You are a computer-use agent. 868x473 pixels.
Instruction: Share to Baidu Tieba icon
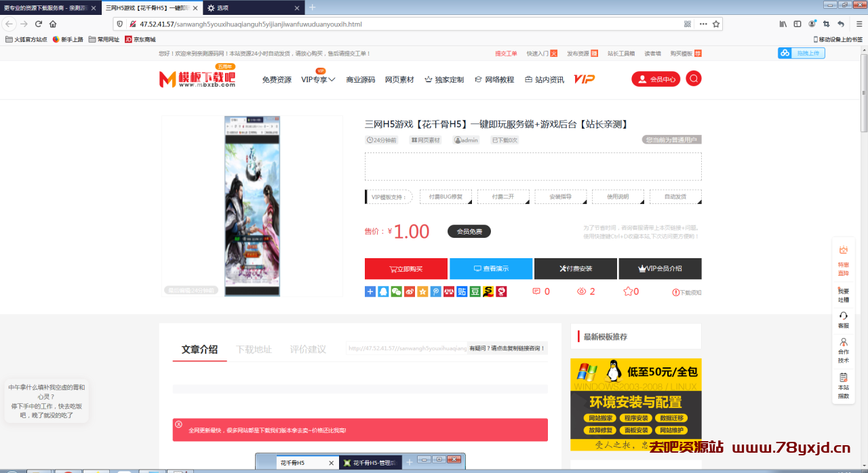462,291
